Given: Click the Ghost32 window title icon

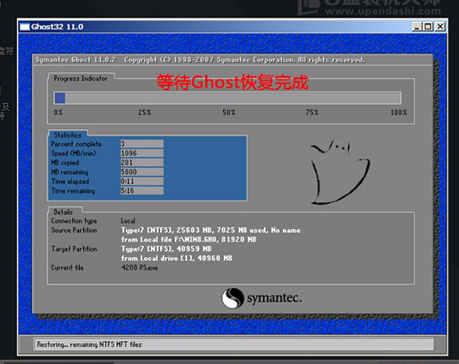Looking at the screenshot, I should [x=25, y=27].
